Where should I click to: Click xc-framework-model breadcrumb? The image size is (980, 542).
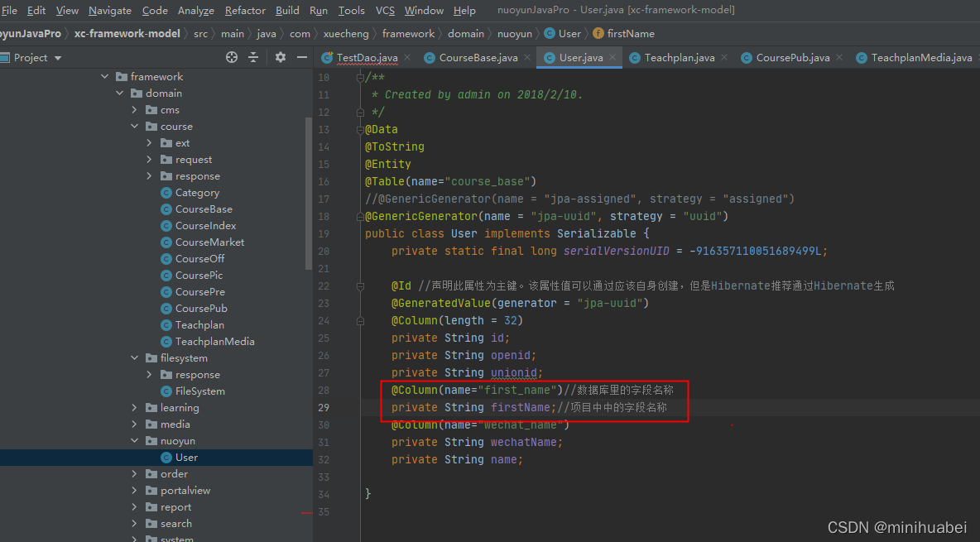click(127, 34)
